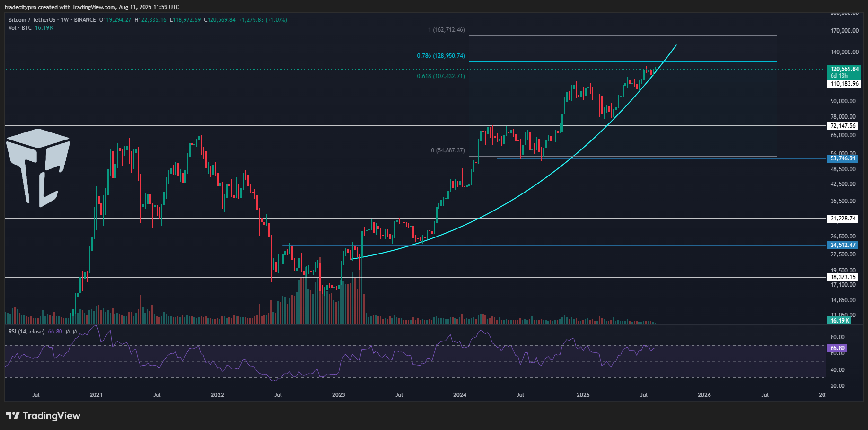Click the 31,228.74 price line tag
Viewport: 868px width, 430px height.
click(842, 219)
